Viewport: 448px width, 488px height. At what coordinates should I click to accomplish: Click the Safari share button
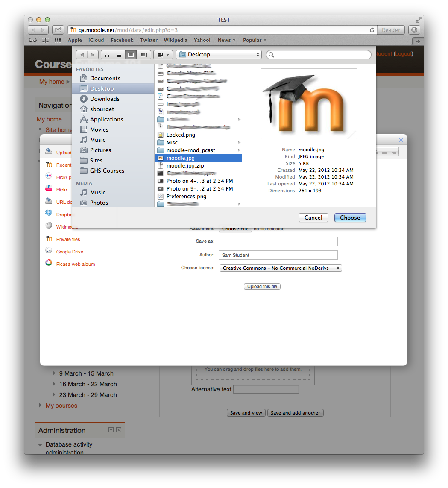[58, 30]
